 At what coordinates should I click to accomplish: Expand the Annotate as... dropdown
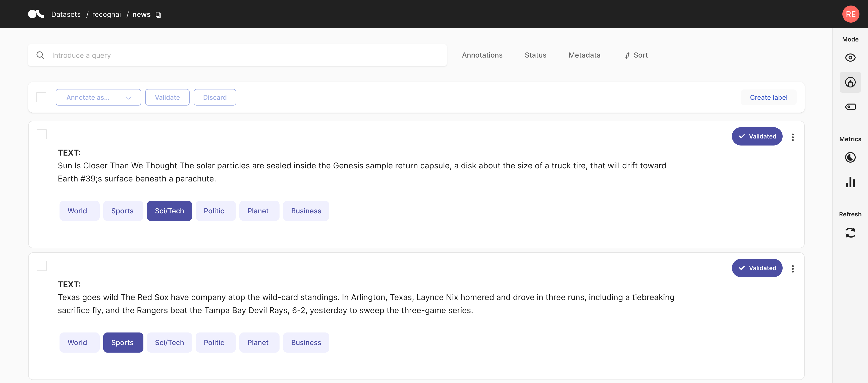pos(98,98)
